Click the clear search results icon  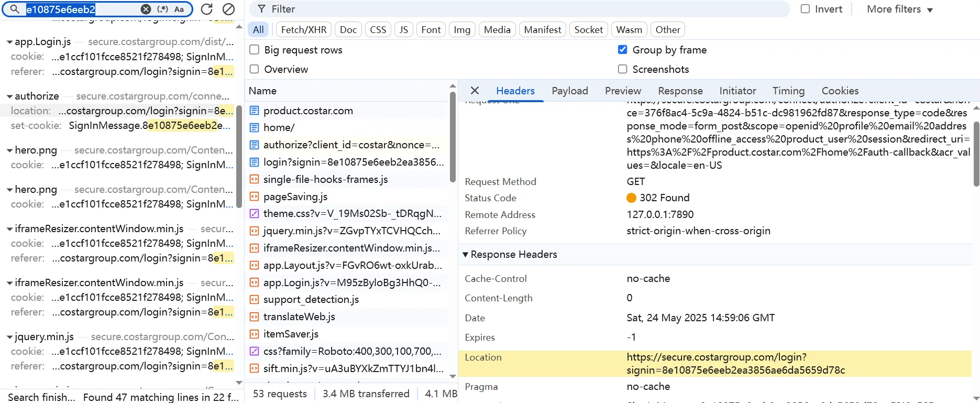(x=228, y=9)
